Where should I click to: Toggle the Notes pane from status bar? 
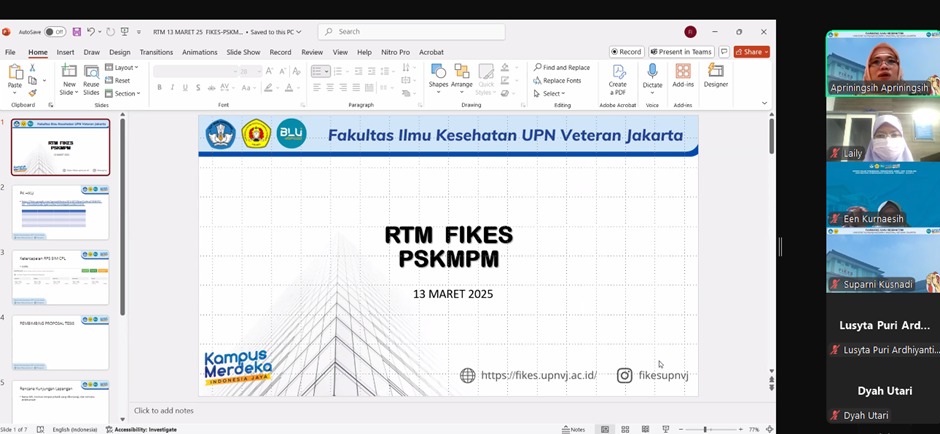coord(573,429)
